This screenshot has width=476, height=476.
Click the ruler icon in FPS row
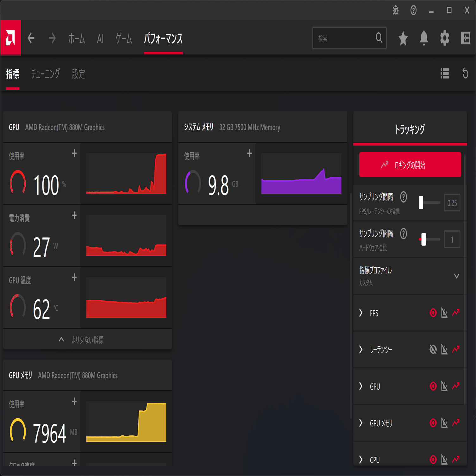[x=444, y=313]
